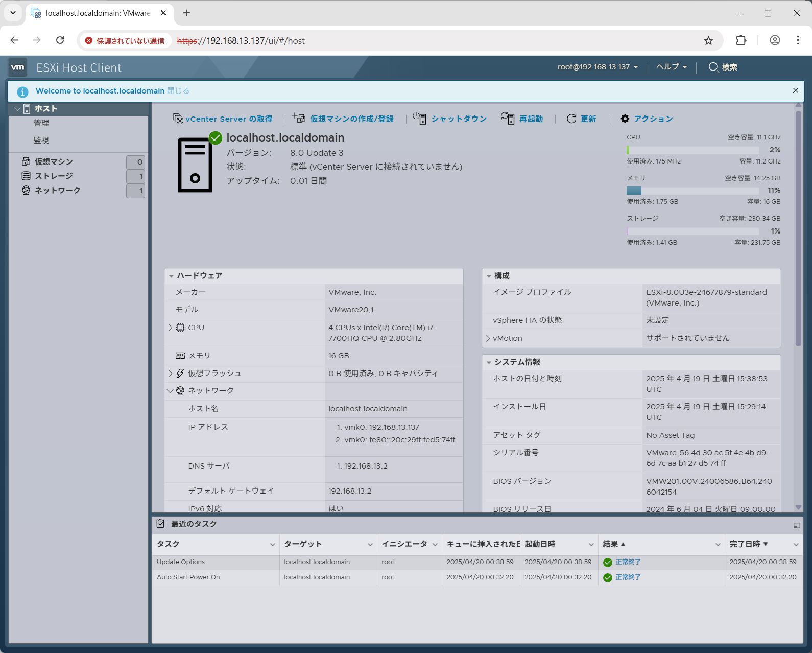
Task: Open the ターゲット column dropdown
Action: coord(370,545)
